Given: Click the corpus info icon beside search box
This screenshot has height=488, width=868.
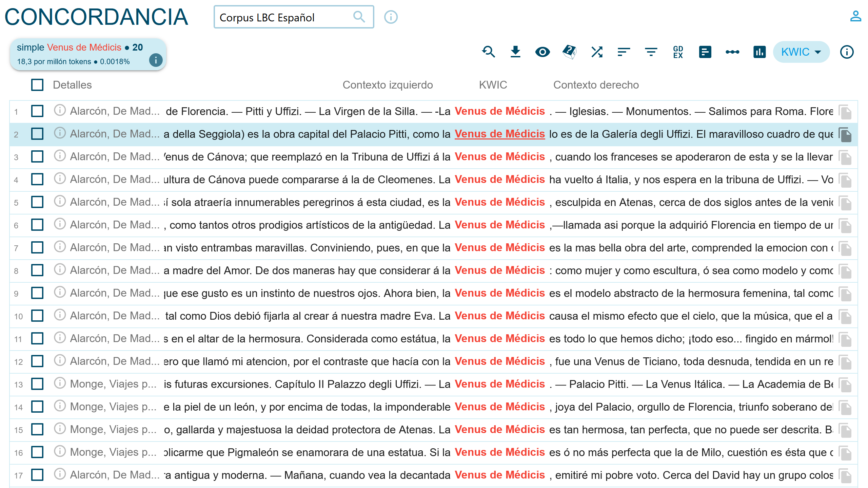Looking at the screenshot, I should coord(391,17).
